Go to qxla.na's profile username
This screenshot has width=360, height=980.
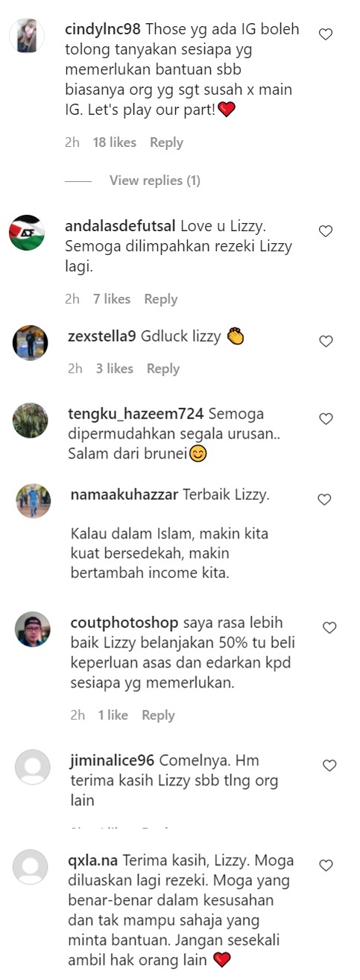[93, 860]
